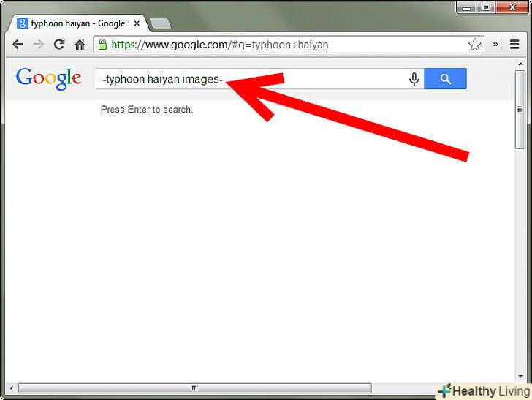The width and height of the screenshot is (532, 400).
Task: Click the Google logo
Action: pyautogui.click(x=48, y=79)
